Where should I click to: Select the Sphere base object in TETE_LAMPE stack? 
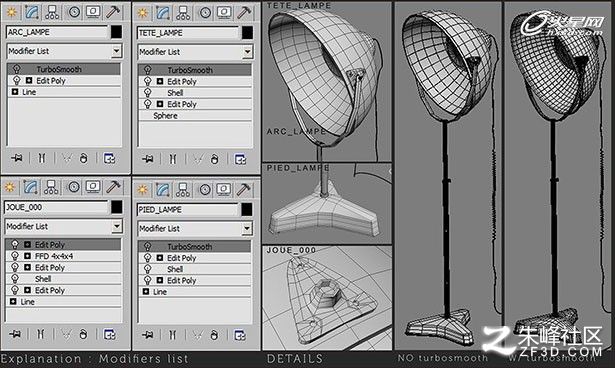click(195, 116)
